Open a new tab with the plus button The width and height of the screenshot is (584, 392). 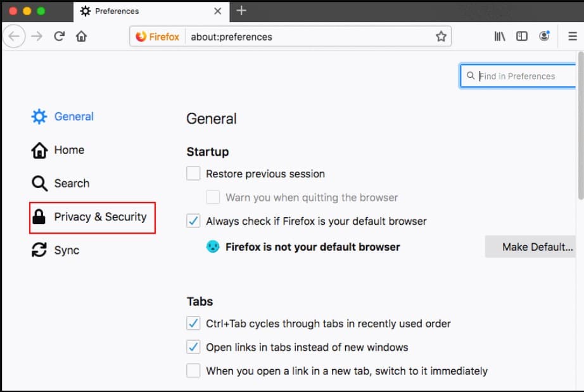pos(241,10)
